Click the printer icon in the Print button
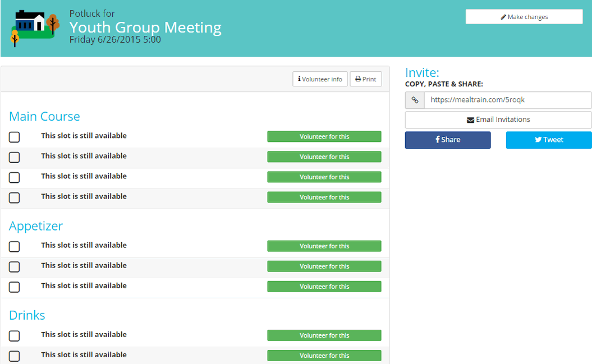Screen dimensions: 592x364 [x=358, y=79]
